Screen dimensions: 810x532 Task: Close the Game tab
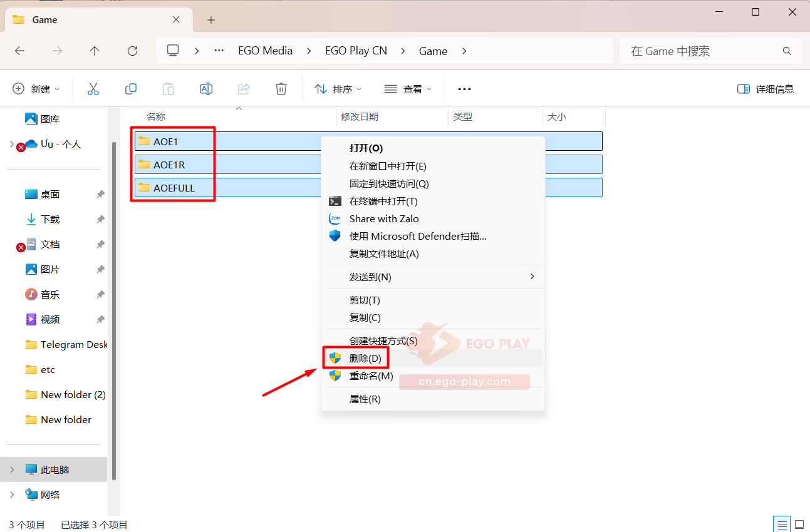click(177, 19)
